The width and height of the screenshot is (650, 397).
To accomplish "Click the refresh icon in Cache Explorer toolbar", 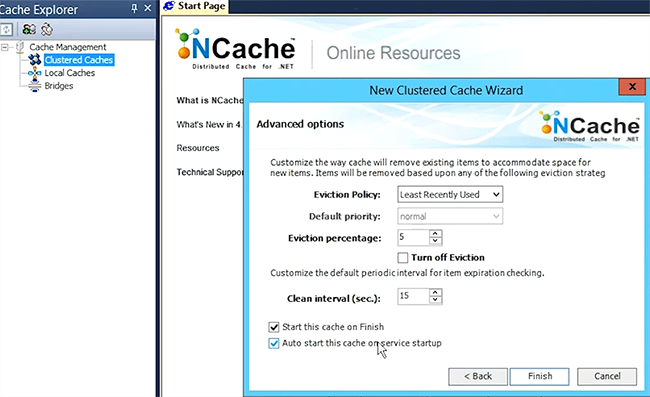I will pos(6,29).
